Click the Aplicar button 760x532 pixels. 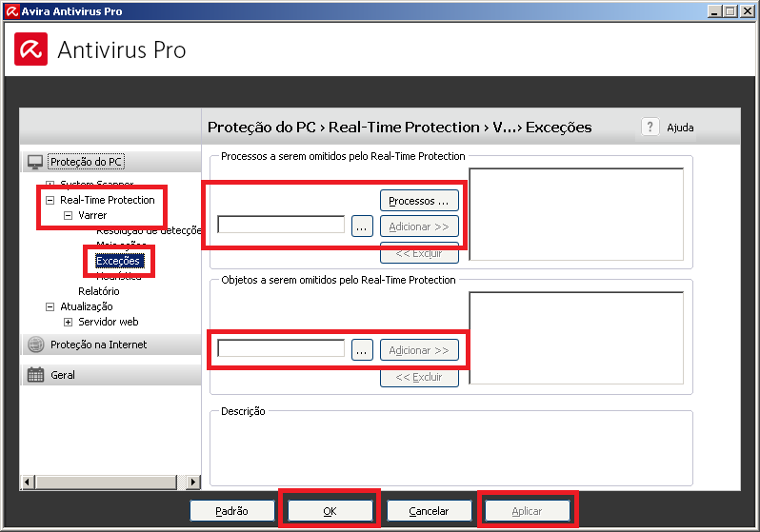(x=528, y=511)
